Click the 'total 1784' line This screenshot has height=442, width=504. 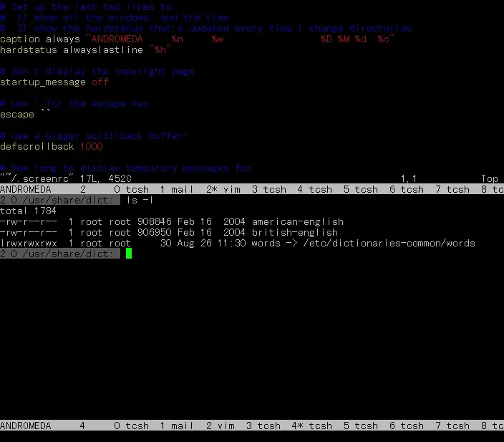(x=29, y=211)
